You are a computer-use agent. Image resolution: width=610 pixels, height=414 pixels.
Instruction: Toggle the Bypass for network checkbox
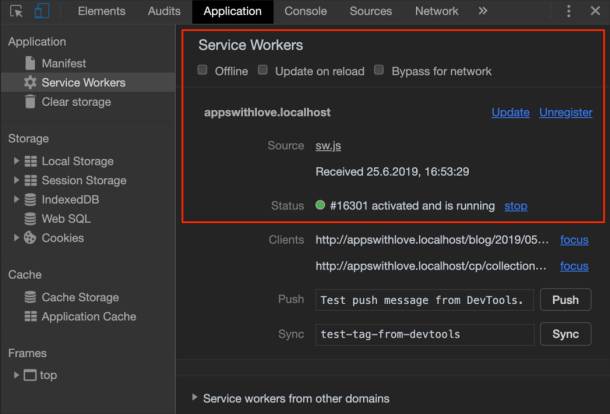(x=379, y=71)
